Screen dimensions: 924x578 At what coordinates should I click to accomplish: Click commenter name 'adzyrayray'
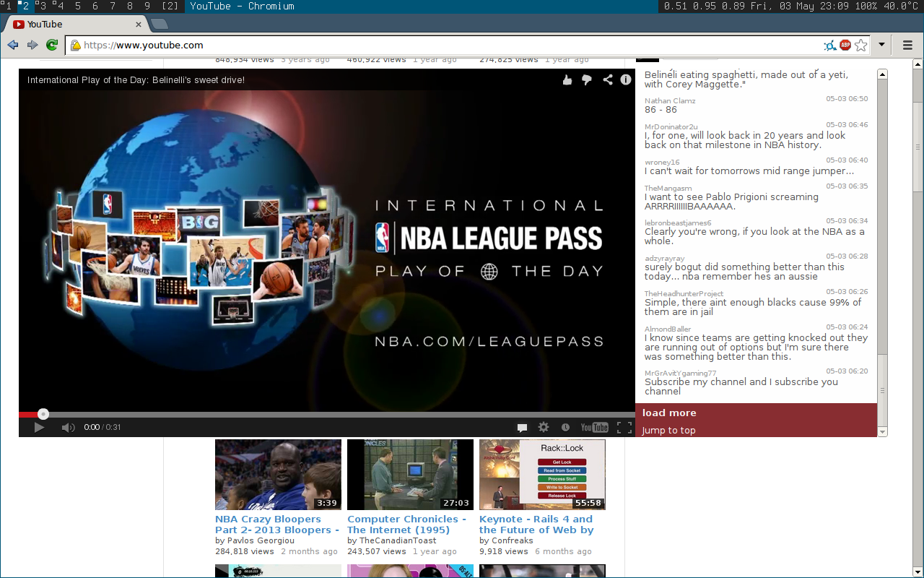665,259
